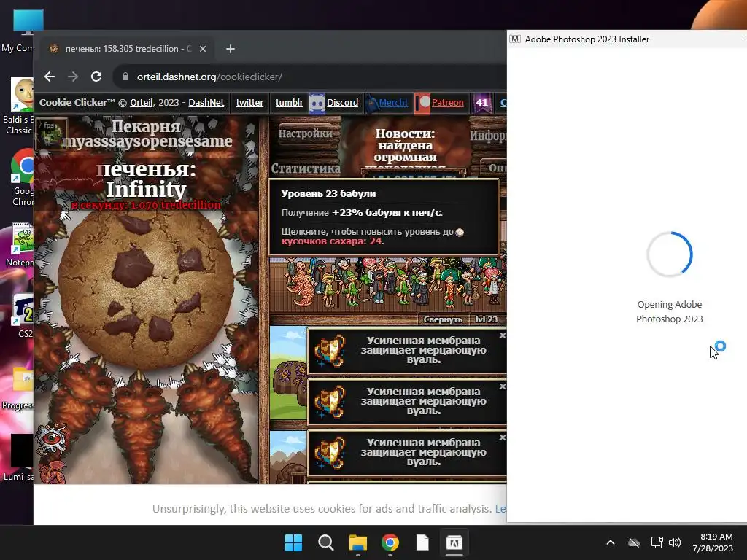Click Chrome's forward navigation arrow
The image size is (747, 560).
click(x=73, y=77)
